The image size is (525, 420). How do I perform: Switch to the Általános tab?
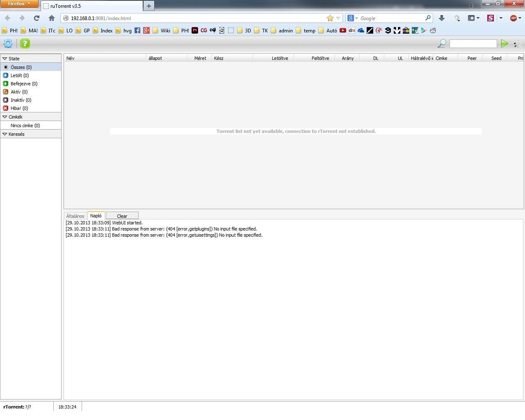pos(75,216)
